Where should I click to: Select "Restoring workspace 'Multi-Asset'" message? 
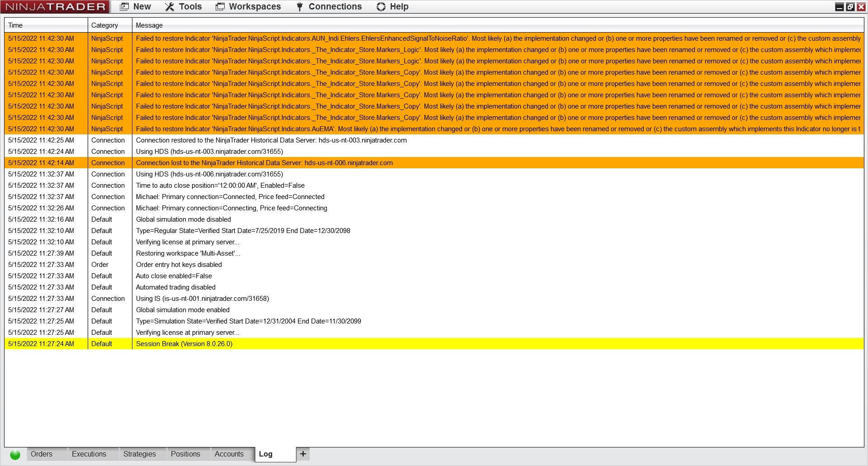click(188, 253)
